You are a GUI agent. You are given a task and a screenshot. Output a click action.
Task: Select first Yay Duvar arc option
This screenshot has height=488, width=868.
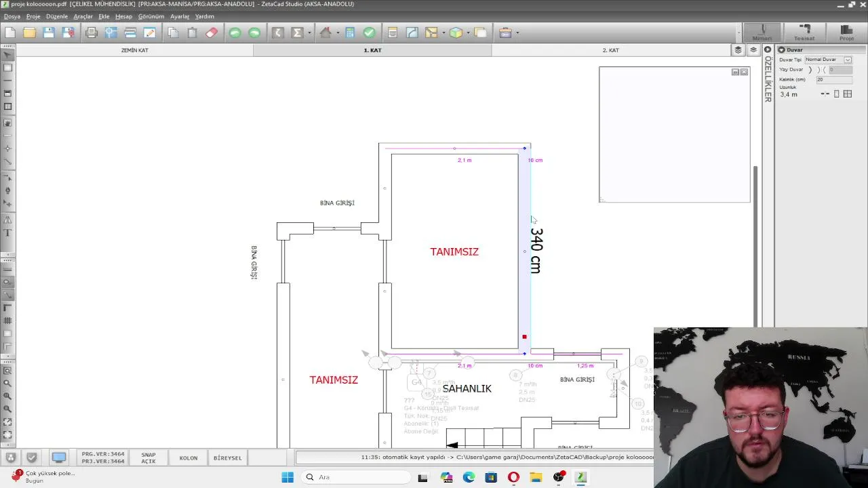pos(810,70)
